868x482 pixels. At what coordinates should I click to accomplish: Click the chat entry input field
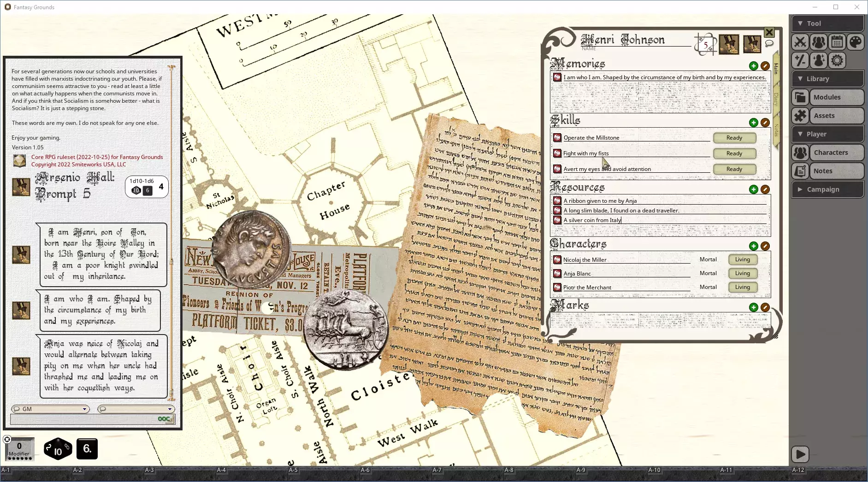[92, 419]
